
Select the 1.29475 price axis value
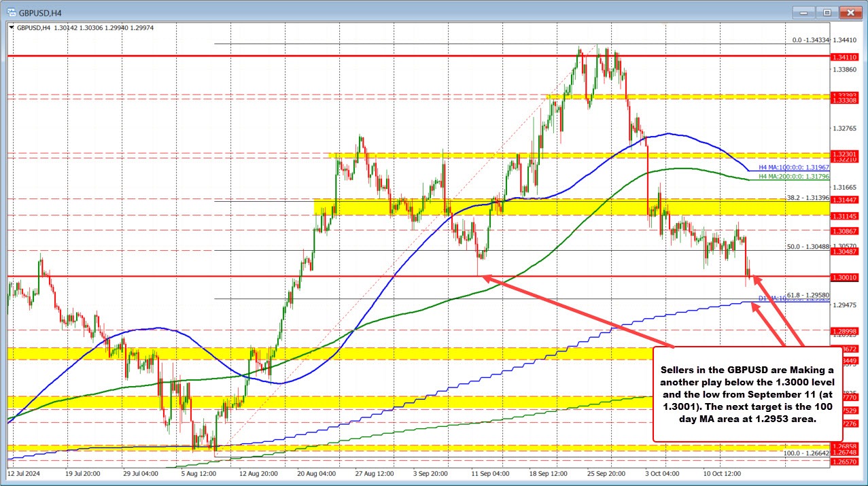coord(844,305)
